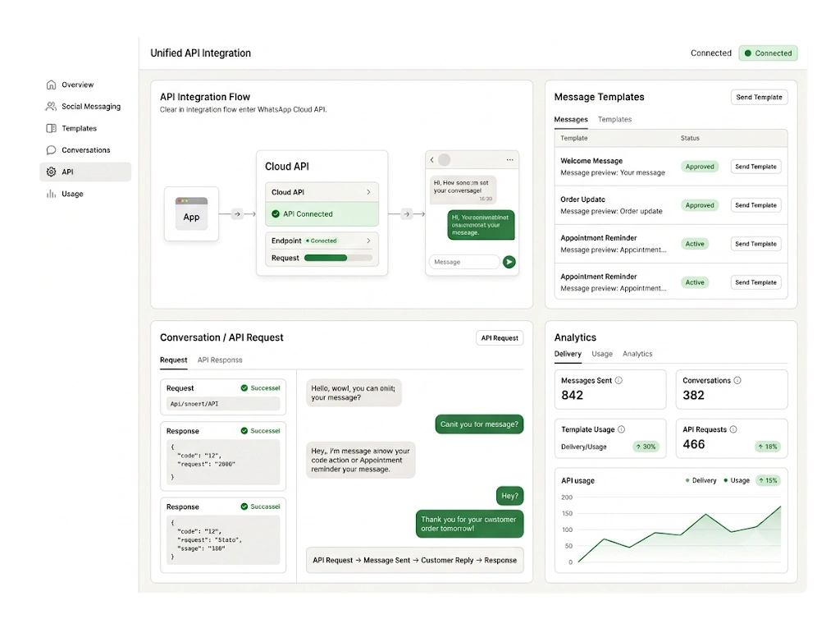Click the 30% Template Usage badge
The width and height of the screenshot is (840, 628).
[646, 447]
